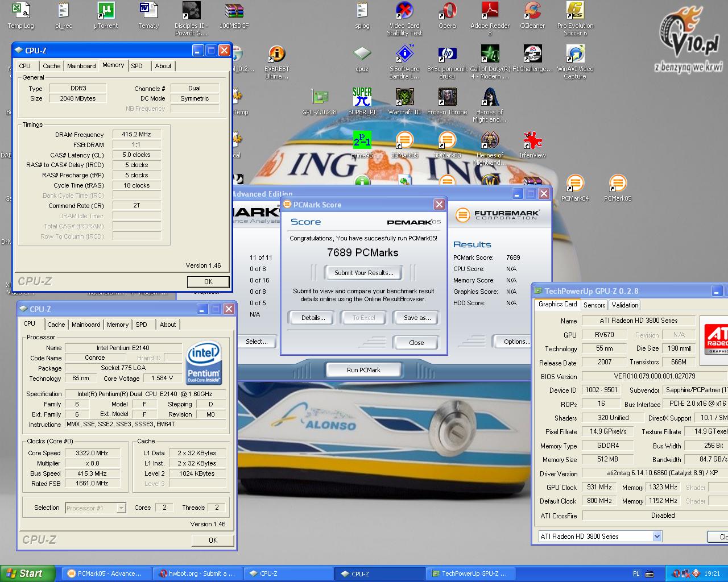
Task: Open Mainboard tab in lower CPU-Z window
Action: click(x=86, y=325)
